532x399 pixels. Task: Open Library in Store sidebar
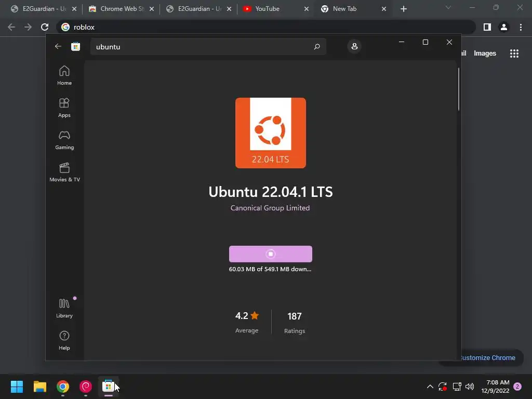pyautogui.click(x=64, y=308)
